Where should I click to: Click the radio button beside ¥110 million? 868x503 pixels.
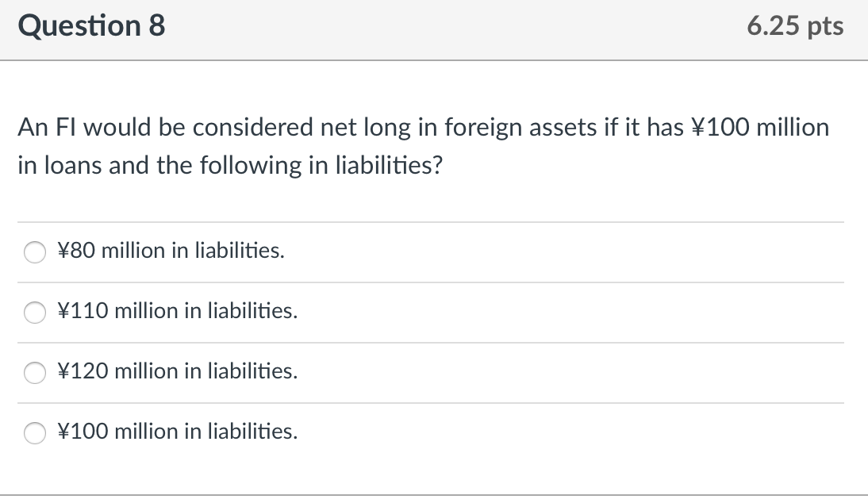pos(35,313)
